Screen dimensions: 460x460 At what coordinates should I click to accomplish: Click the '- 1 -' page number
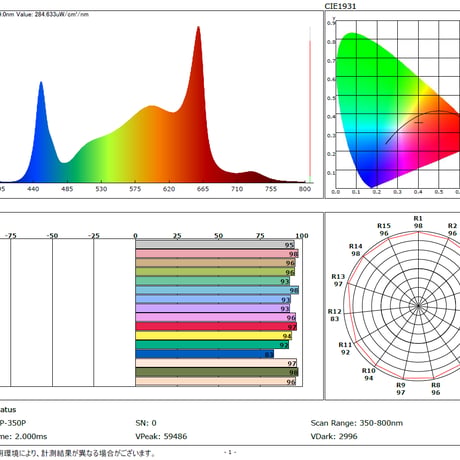pos(230,452)
